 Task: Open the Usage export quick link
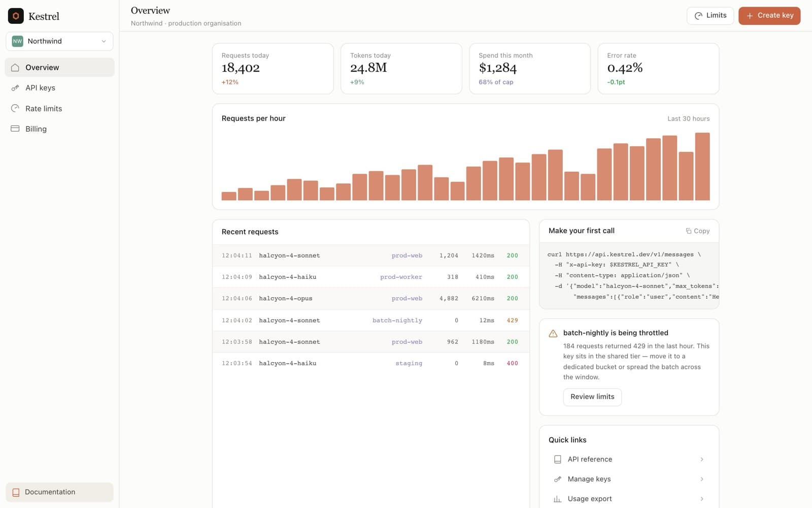click(x=629, y=499)
